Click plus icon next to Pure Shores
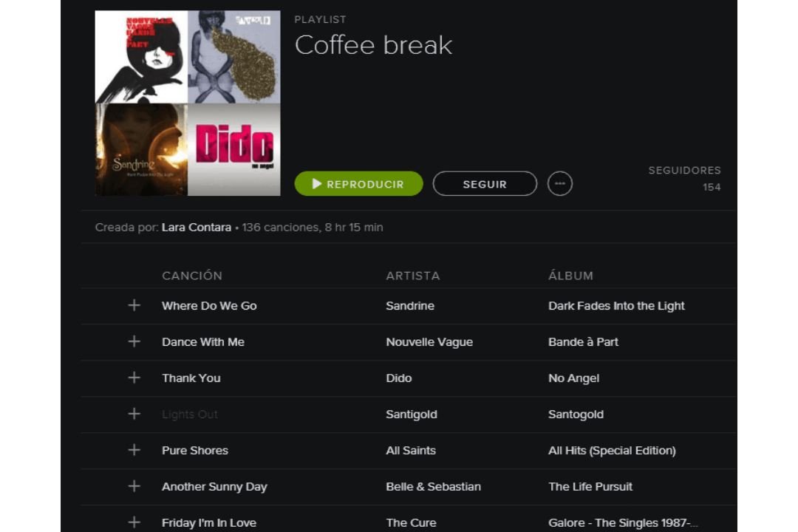The image size is (798, 532). [134, 450]
